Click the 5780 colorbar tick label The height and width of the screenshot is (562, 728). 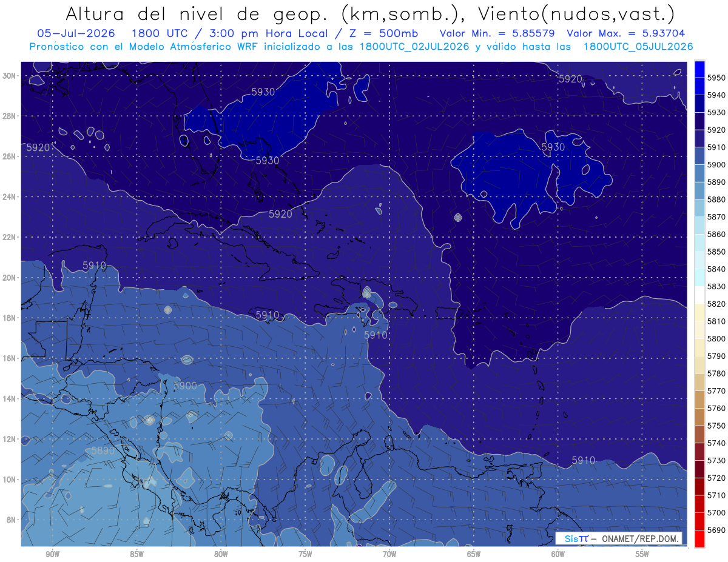[x=716, y=373]
